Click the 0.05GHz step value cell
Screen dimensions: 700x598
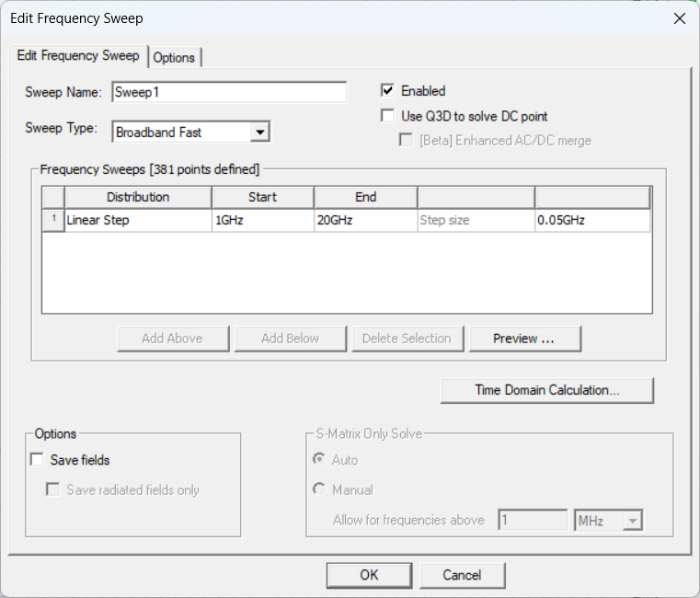pyautogui.click(x=593, y=220)
